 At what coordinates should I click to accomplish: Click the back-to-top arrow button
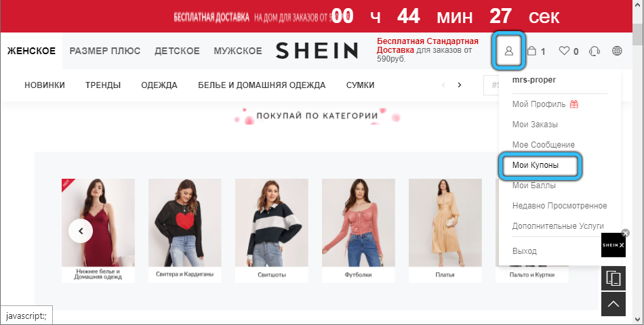[x=613, y=304]
